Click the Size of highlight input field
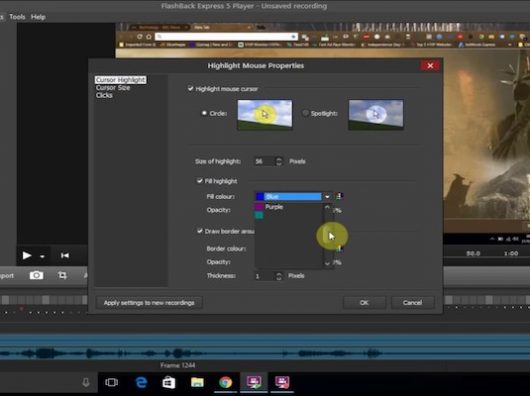 pyautogui.click(x=264, y=162)
